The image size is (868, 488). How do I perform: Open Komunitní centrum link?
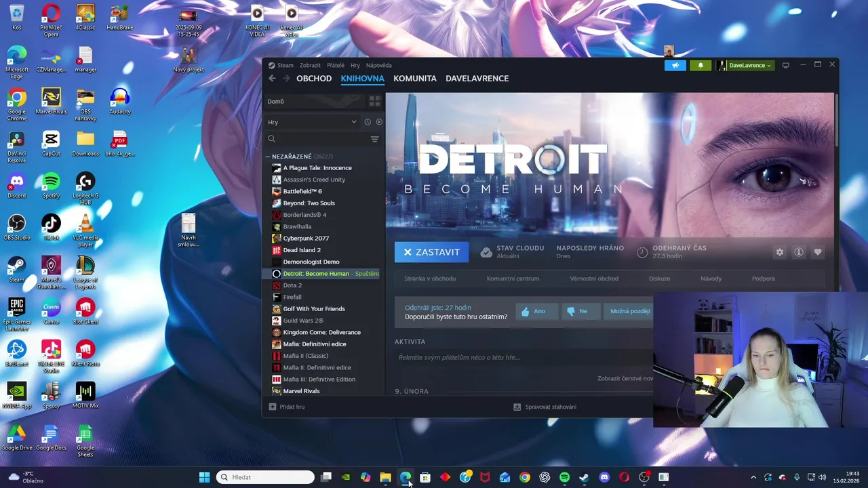click(513, 279)
